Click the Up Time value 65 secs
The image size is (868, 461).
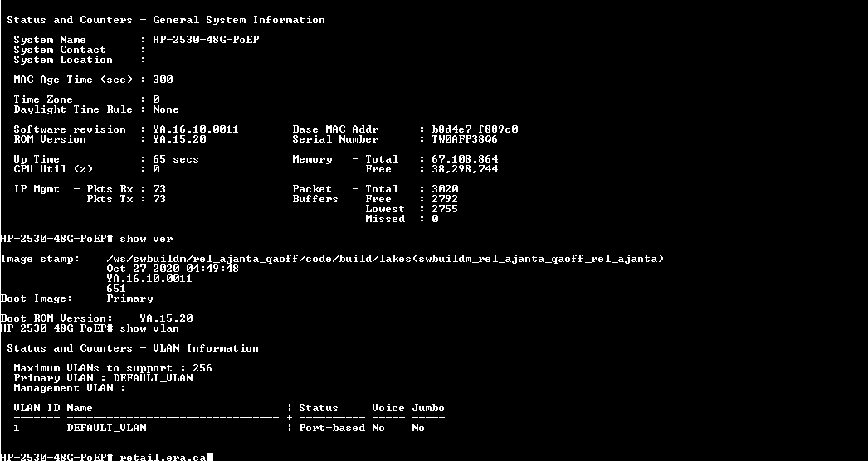click(x=175, y=159)
